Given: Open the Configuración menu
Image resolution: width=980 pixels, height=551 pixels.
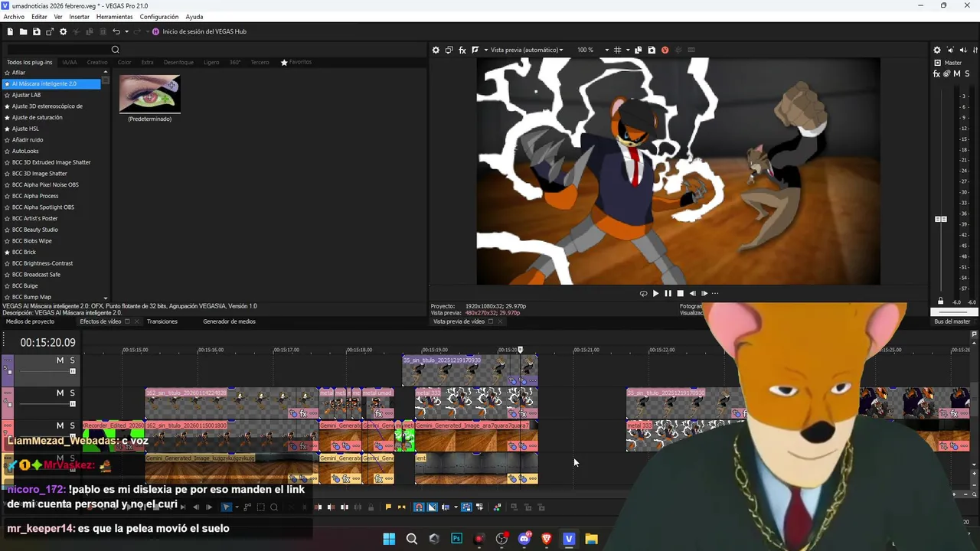Looking at the screenshot, I should point(159,17).
